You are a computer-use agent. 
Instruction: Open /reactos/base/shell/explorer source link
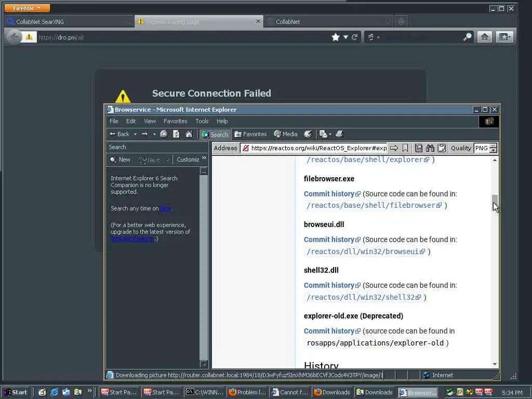click(368, 159)
